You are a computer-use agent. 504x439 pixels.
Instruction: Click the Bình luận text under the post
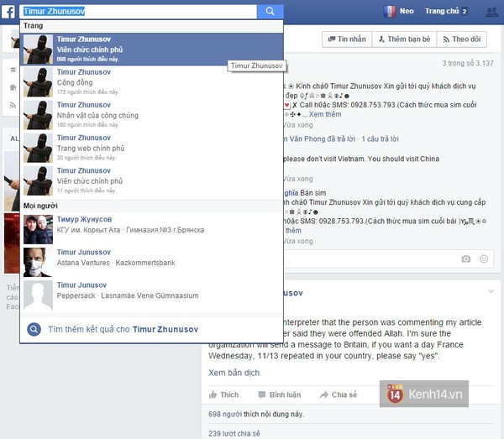(285, 395)
